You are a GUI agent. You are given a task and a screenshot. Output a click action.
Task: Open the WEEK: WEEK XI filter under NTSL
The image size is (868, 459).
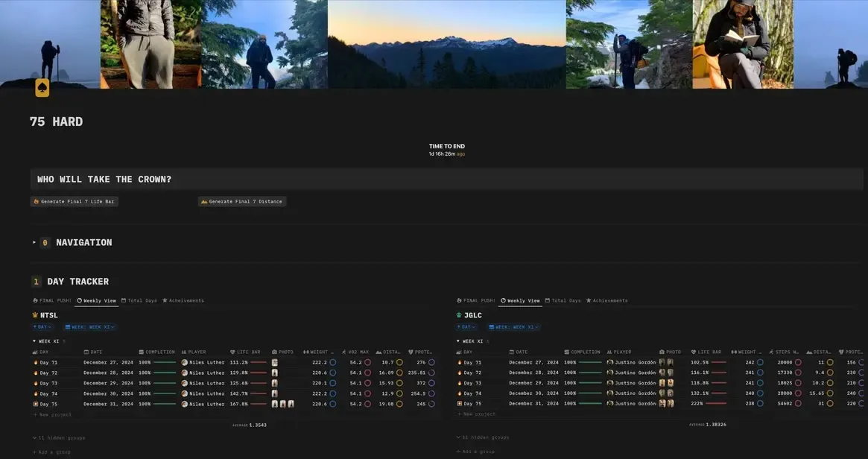[90, 327]
